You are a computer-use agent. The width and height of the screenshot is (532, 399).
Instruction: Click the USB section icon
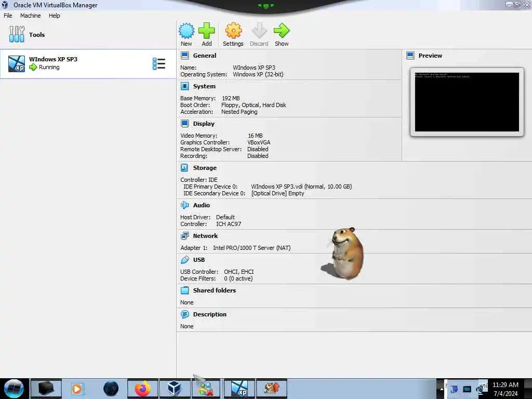coord(184,260)
